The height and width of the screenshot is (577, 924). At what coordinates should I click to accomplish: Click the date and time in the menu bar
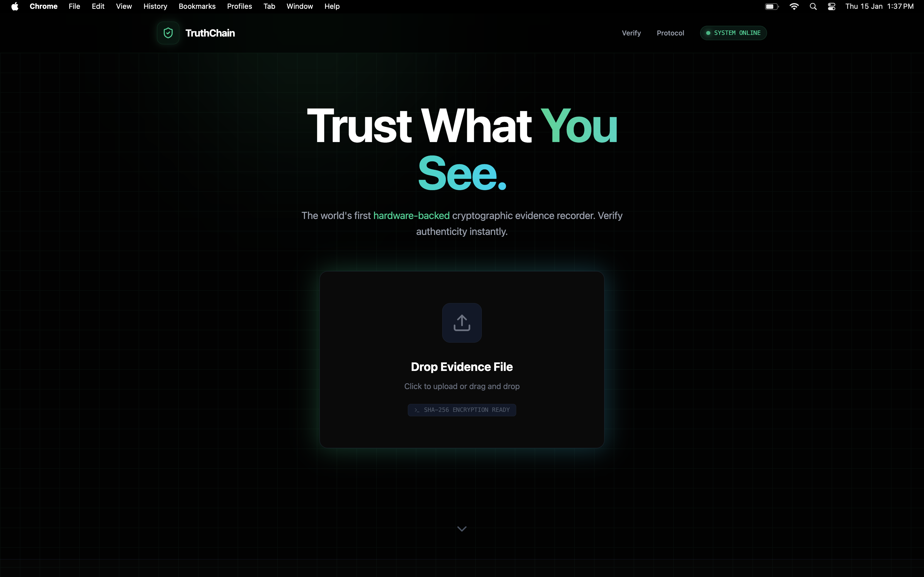point(879,7)
